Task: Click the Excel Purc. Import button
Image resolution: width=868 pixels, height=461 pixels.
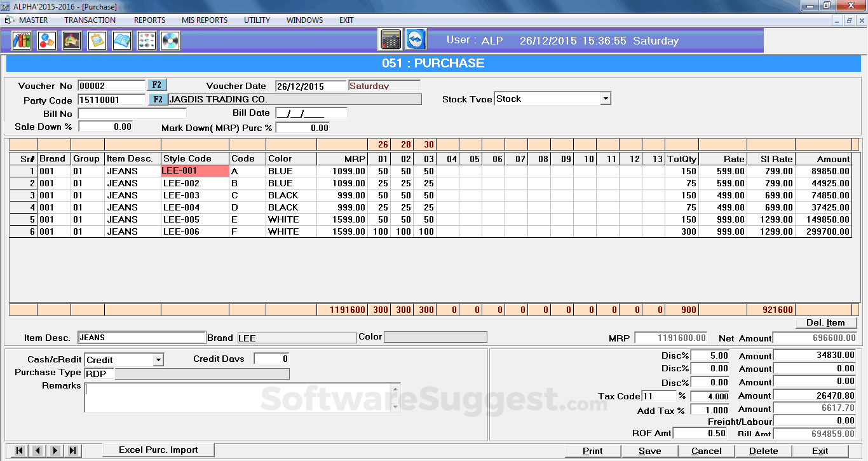Action: [159, 450]
